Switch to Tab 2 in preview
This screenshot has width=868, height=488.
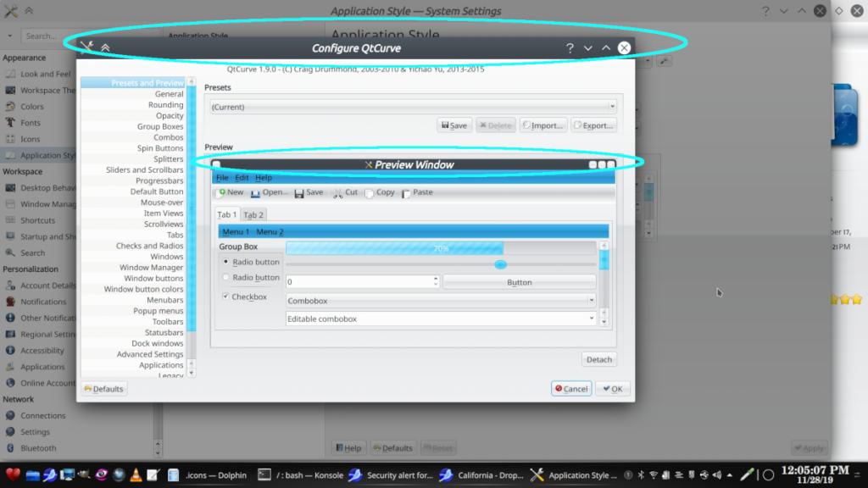pyautogui.click(x=253, y=215)
